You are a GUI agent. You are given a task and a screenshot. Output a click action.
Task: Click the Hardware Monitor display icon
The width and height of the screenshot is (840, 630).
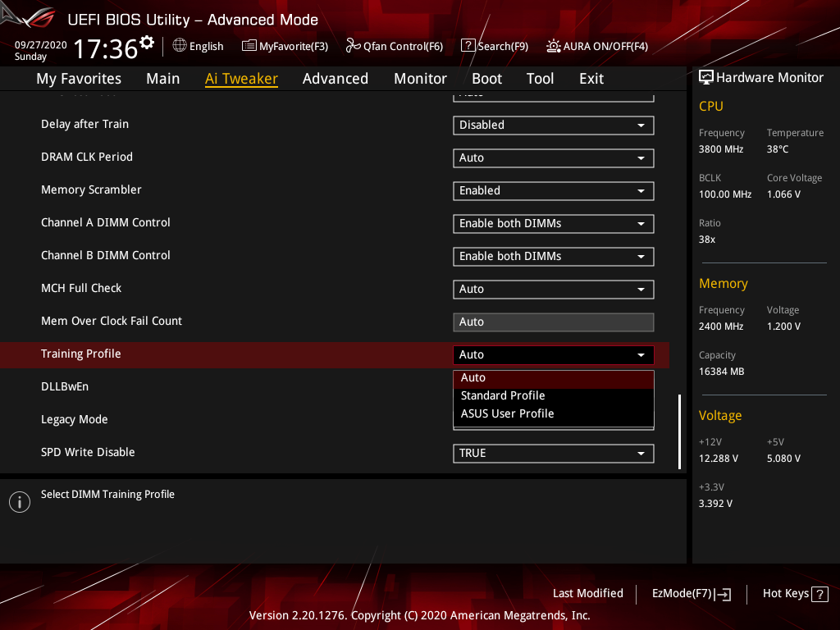pos(706,78)
